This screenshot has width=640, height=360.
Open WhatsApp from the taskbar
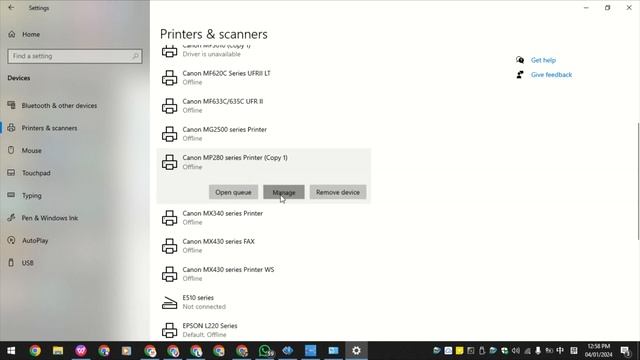[265, 351]
